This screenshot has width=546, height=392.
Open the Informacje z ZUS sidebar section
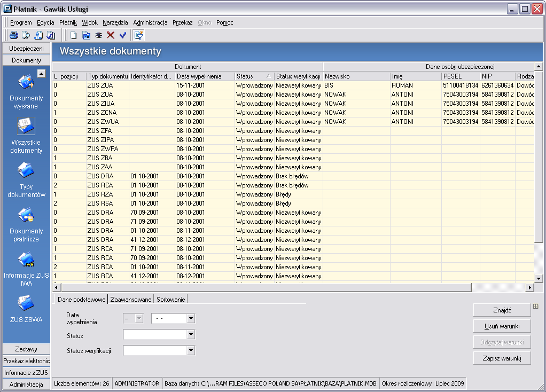click(26, 373)
